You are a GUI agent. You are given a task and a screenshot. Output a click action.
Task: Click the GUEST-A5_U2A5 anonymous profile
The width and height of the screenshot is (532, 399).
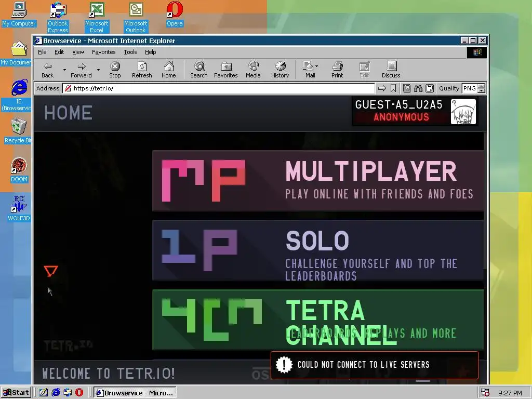coord(415,111)
